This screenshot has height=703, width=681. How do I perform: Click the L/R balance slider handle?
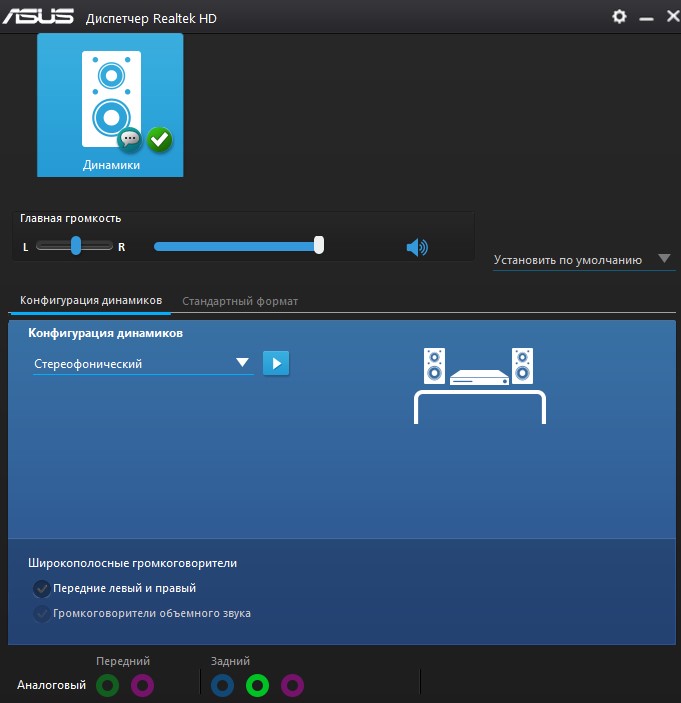75,245
